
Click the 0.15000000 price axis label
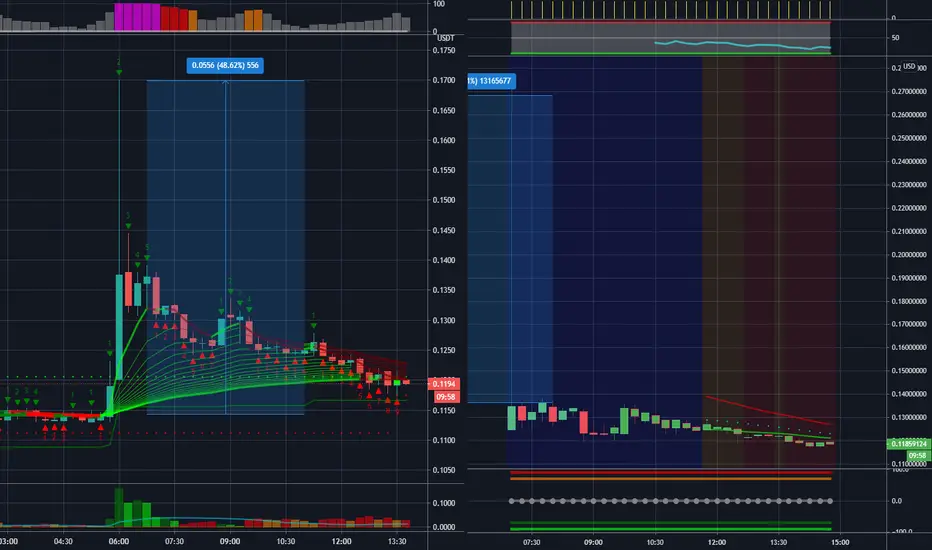coord(909,371)
